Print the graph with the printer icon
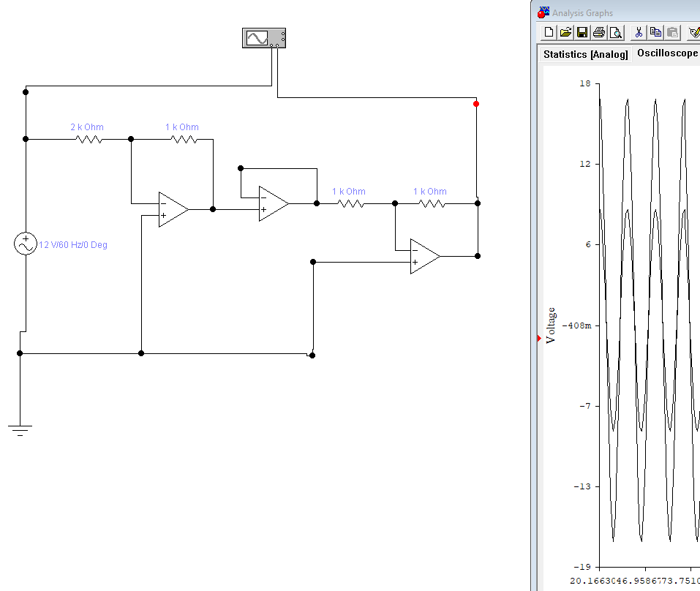 [599, 32]
